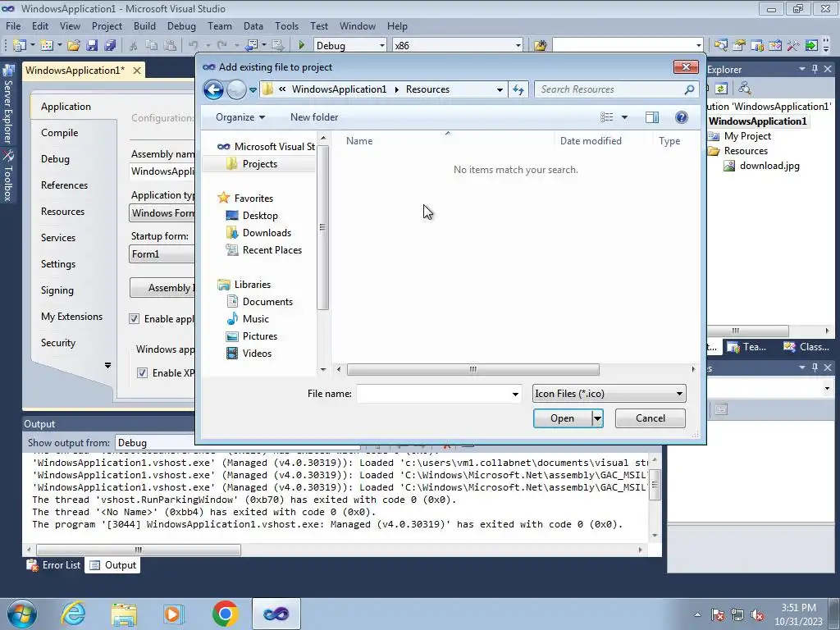Screen dimensions: 840x630
Task: Click the Assembly Information button
Action: 163,288
